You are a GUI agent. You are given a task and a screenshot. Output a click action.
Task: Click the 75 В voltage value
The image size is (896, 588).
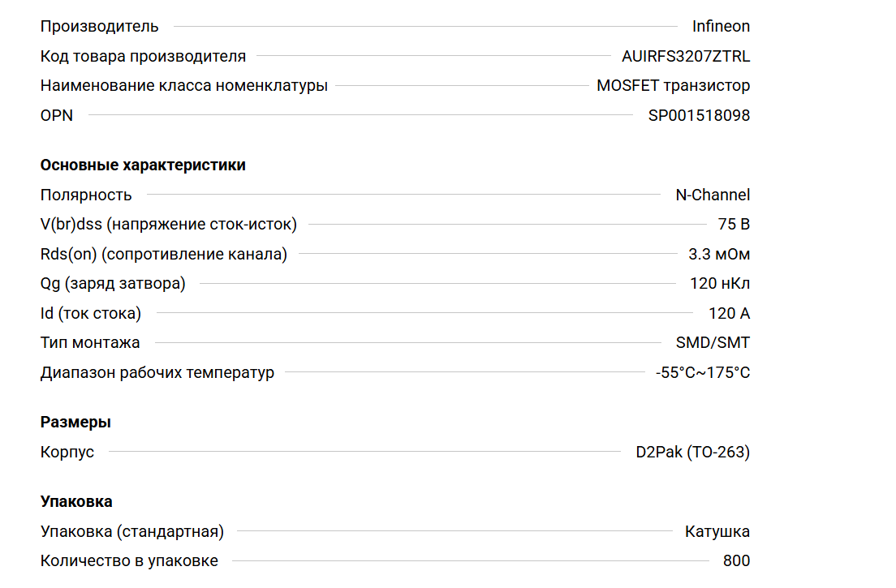[734, 225]
